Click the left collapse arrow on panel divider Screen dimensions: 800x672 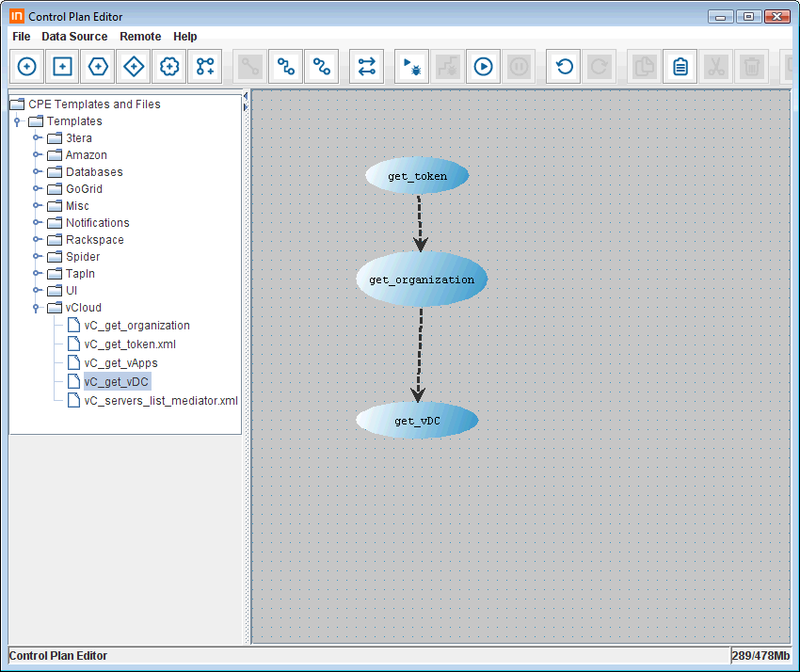tap(246, 96)
